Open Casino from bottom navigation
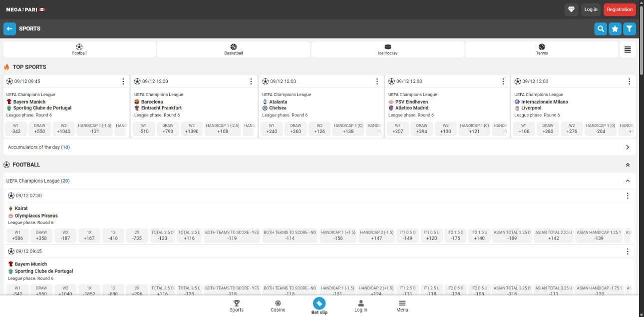Image resolution: width=644 pixels, height=317 pixels. coord(278,305)
